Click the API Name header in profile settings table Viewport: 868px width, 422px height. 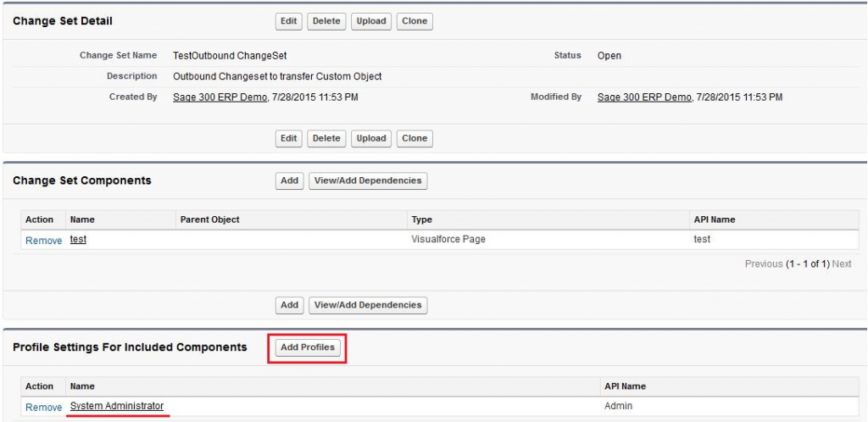626,386
